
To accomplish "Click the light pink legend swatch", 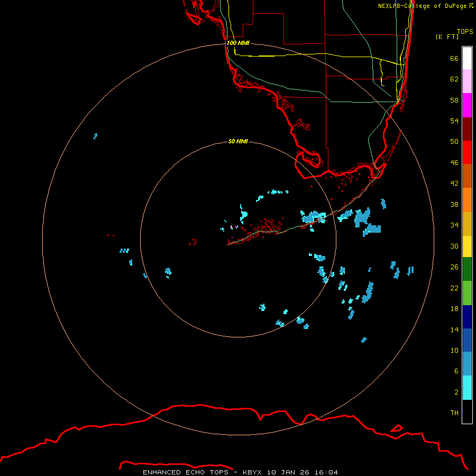I will (x=467, y=81).
